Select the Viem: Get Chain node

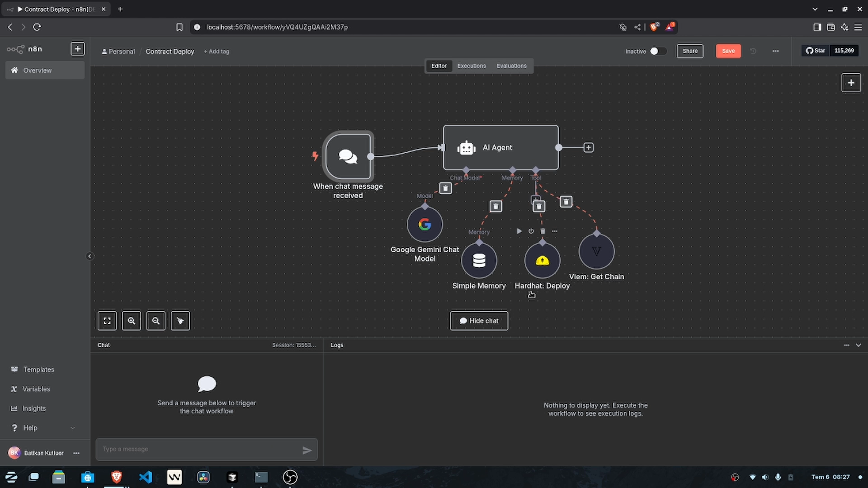click(596, 251)
